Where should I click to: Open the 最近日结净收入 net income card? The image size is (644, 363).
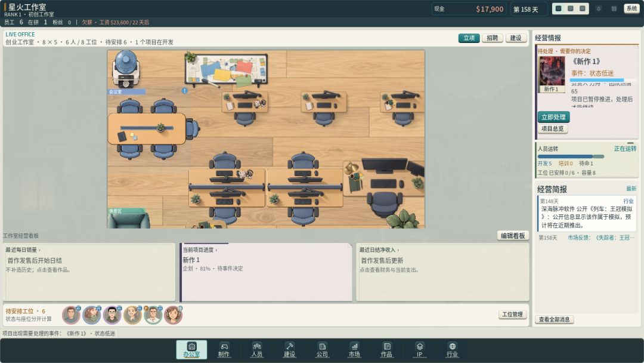click(x=442, y=272)
